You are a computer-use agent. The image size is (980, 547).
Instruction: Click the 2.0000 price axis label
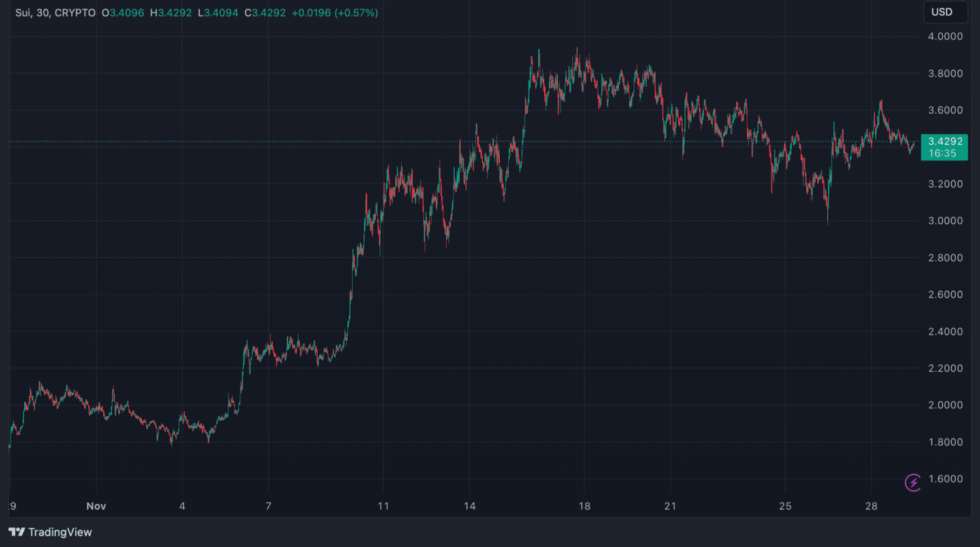click(945, 405)
